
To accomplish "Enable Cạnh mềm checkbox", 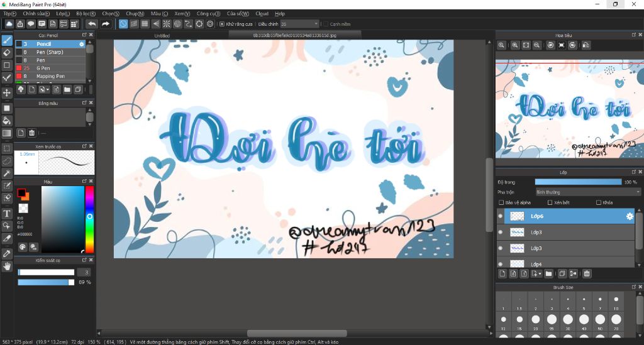I will tap(326, 25).
